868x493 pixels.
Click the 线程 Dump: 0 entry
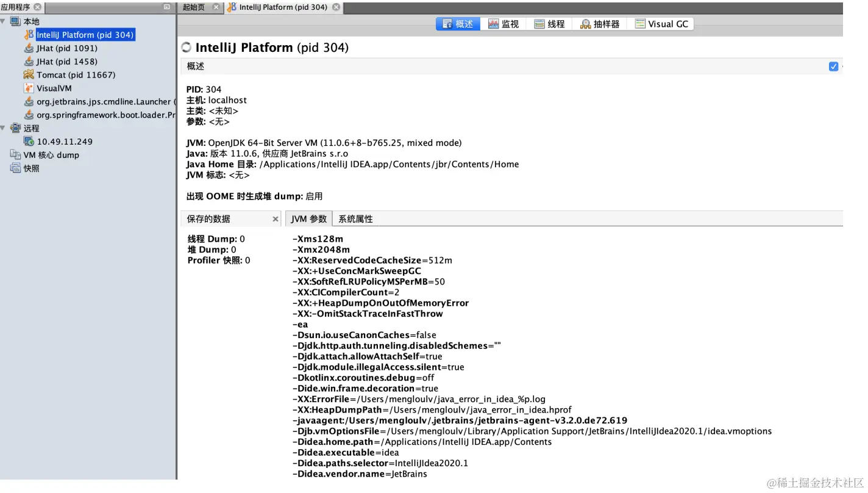(216, 239)
